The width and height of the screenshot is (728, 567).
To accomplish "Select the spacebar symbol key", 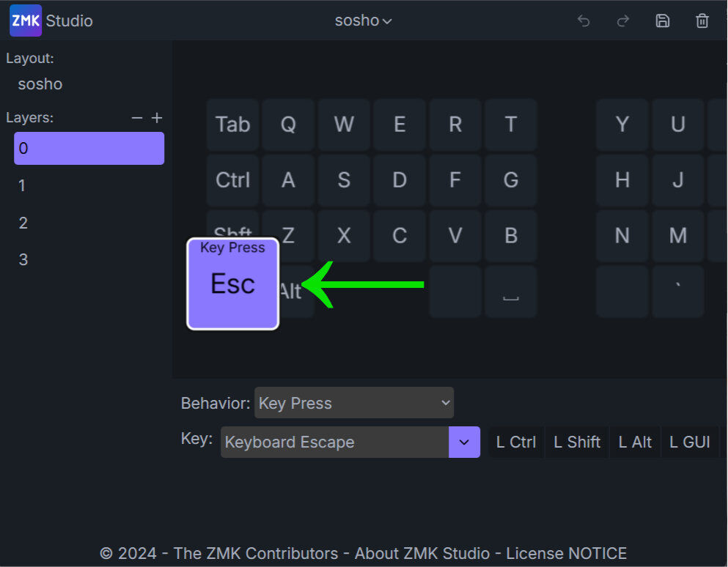I will coord(511,292).
